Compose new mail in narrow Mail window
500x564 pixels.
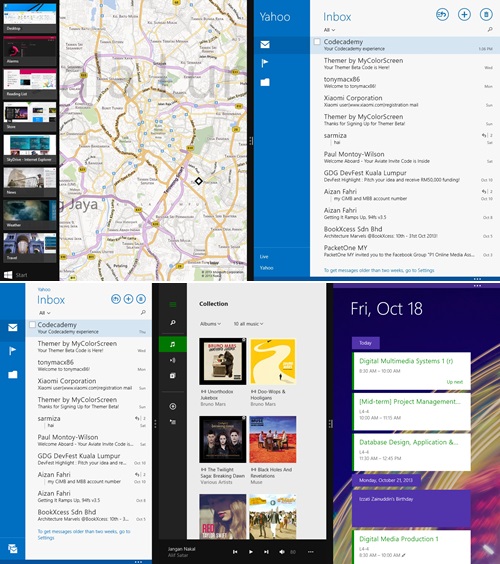tap(128, 299)
